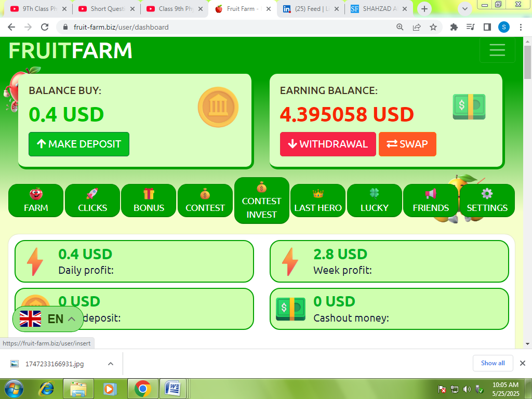The image size is (532, 399).
Task: Go forward to the next page
Action: pos(28,27)
